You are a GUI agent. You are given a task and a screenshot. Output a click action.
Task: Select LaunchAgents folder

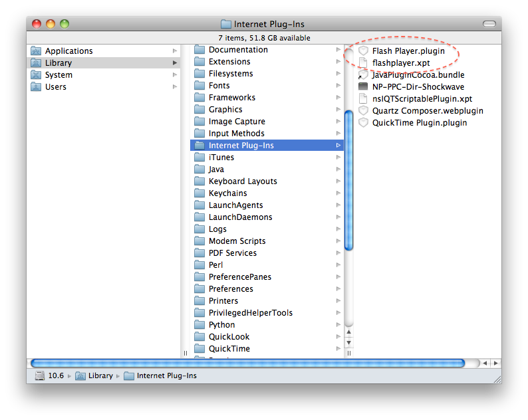(267, 205)
